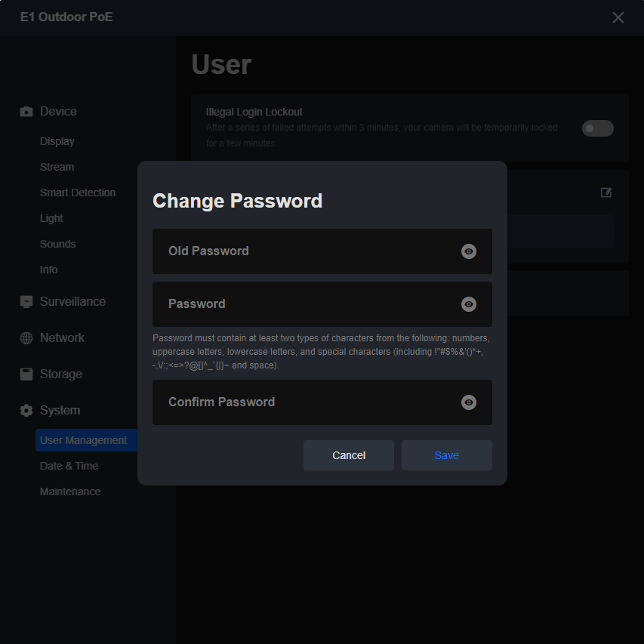Toggle Password field visibility
The height and width of the screenshot is (644, 644).
pyautogui.click(x=468, y=304)
